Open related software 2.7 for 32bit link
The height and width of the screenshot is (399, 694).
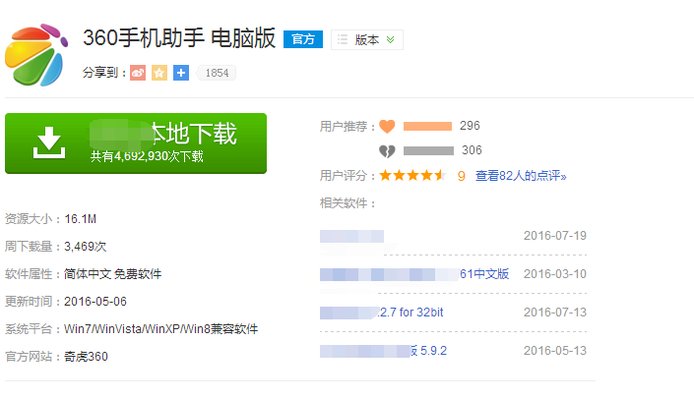(382, 313)
